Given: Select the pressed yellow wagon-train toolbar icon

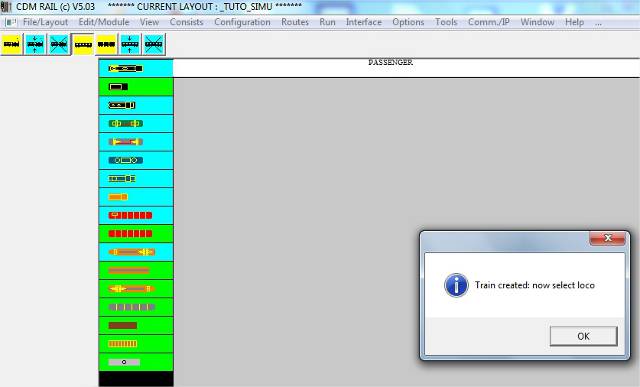Looking at the screenshot, I should [x=83, y=44].
